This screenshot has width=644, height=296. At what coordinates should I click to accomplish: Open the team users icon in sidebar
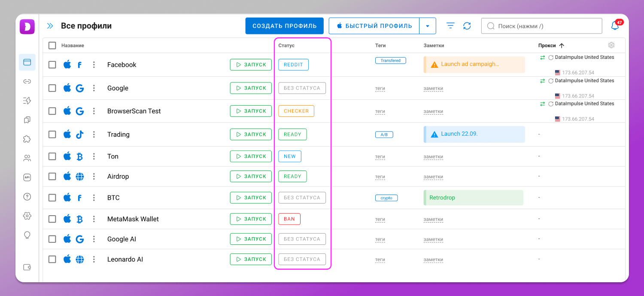27,158
